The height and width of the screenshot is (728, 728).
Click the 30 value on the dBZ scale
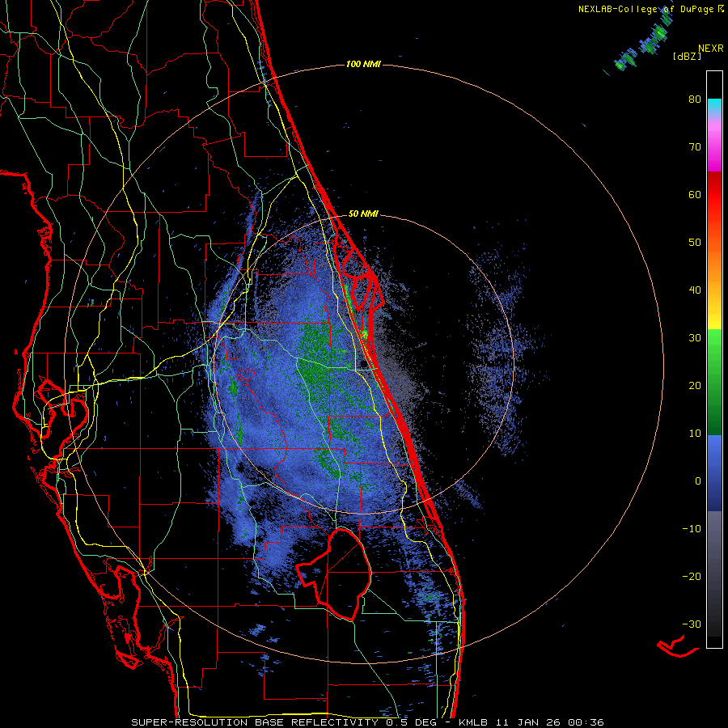tap(695, 338)
